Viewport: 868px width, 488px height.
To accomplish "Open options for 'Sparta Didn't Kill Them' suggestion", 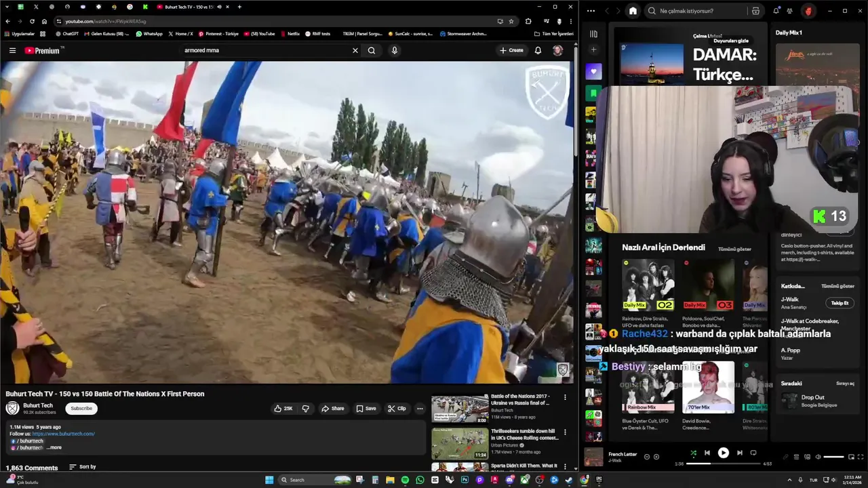I will click(565, 466).
